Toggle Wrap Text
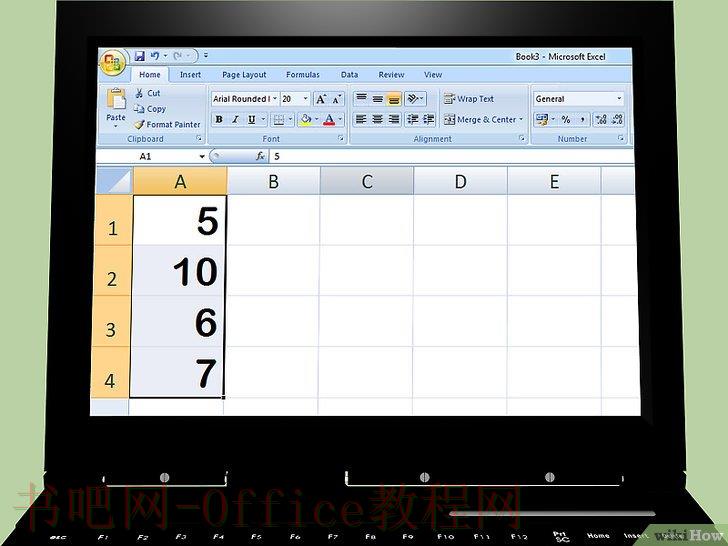The width and height of the screenshot is (728, 546). pos(468,99)
